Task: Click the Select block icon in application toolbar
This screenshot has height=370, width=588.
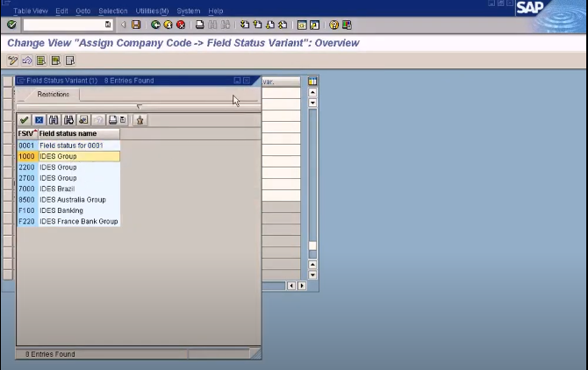Action: [56, 60]
